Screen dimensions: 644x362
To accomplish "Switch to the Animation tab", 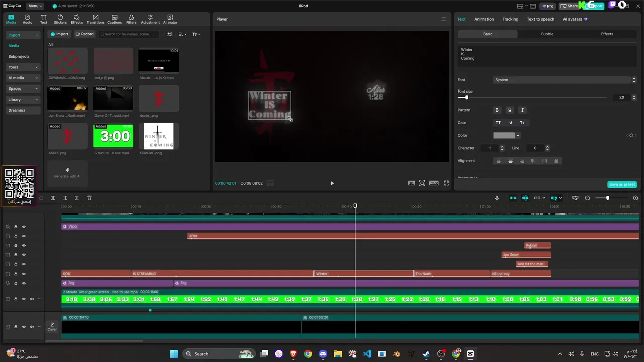I will (484, 19).
